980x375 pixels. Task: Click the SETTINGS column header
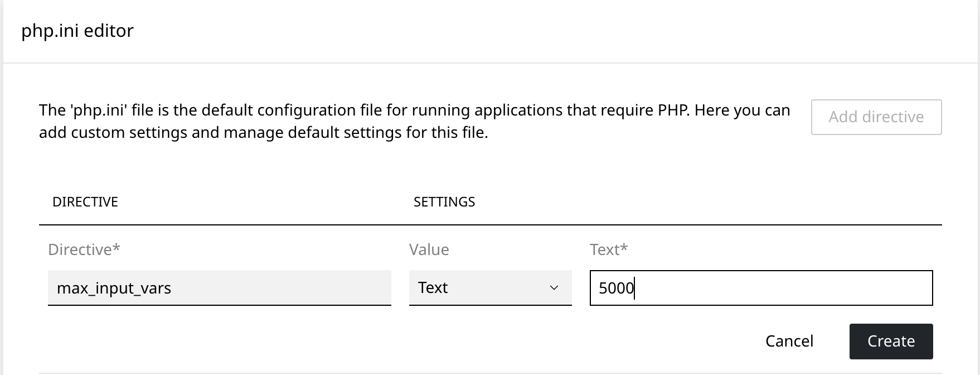click(x=444, y=202)
